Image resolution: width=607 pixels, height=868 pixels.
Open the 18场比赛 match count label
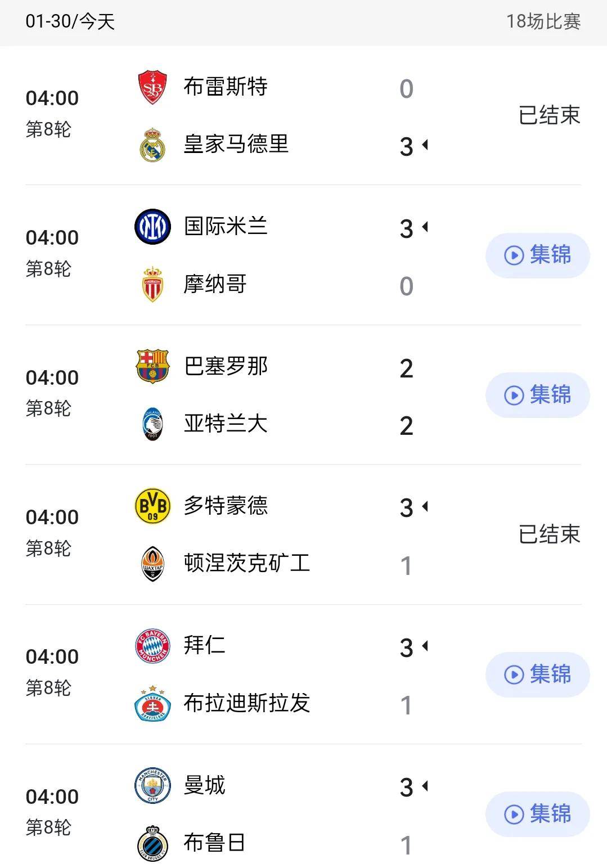pos(543,21)
